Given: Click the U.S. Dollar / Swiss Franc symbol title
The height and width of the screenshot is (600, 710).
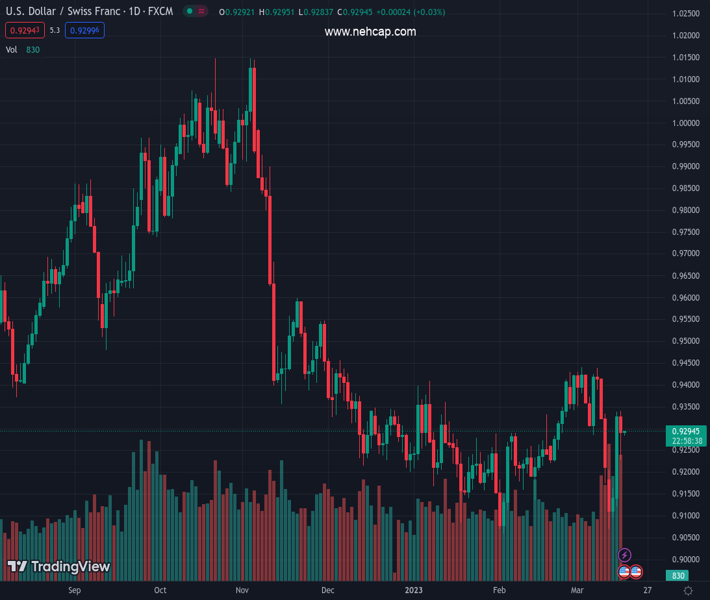Looking at the screenshot, I should pos(89,11).
